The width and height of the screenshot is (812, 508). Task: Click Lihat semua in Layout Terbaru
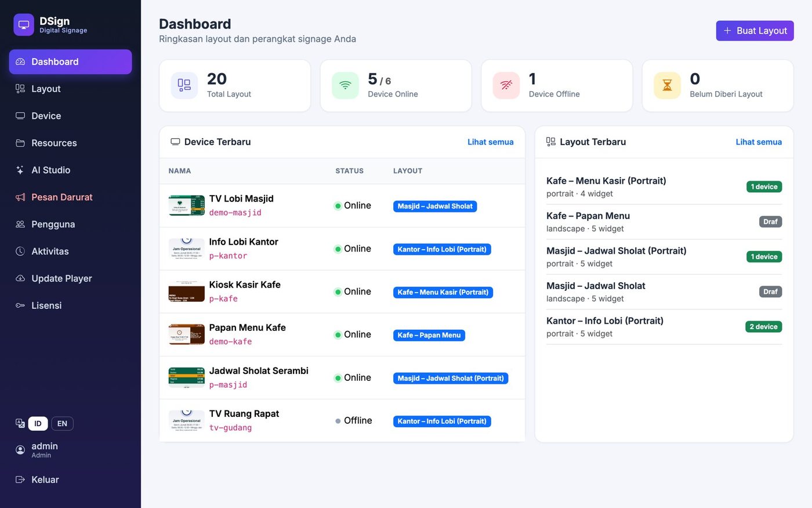[x=759, y=142]
